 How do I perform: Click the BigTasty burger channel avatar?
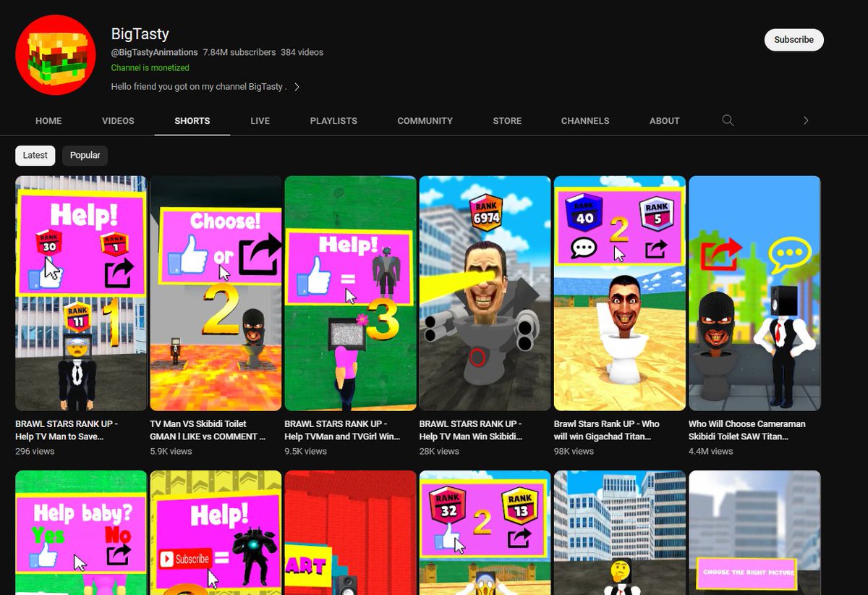(x=56, y=55)
